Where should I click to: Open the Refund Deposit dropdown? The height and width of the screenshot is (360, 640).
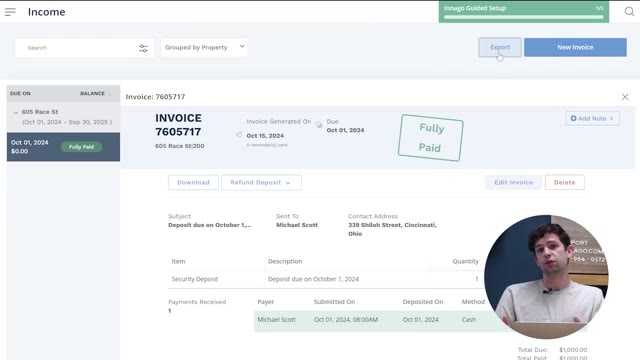(x=261, y=182)
